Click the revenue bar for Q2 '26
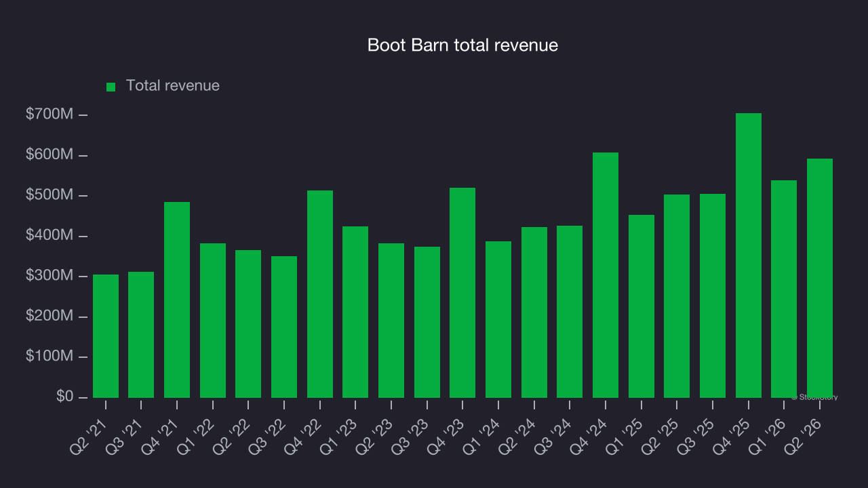This screenshot has width=868, height=488. (x=820, y=278)
